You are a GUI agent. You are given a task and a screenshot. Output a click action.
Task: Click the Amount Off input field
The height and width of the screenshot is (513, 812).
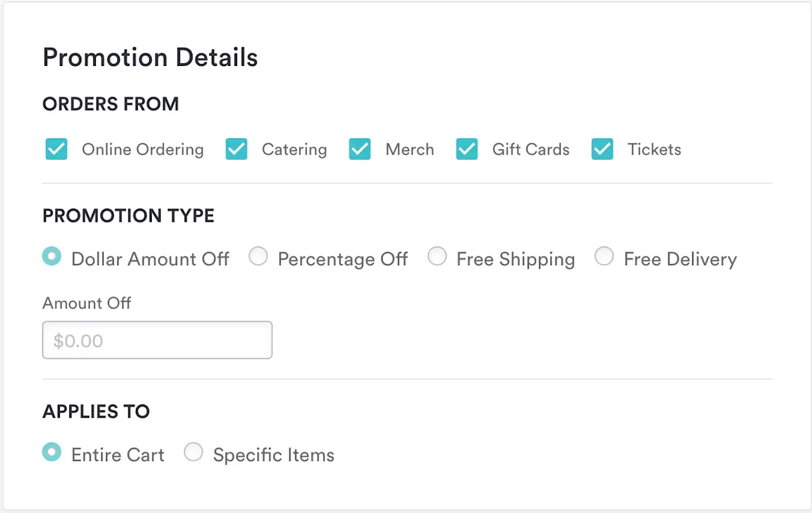(157, 340)
